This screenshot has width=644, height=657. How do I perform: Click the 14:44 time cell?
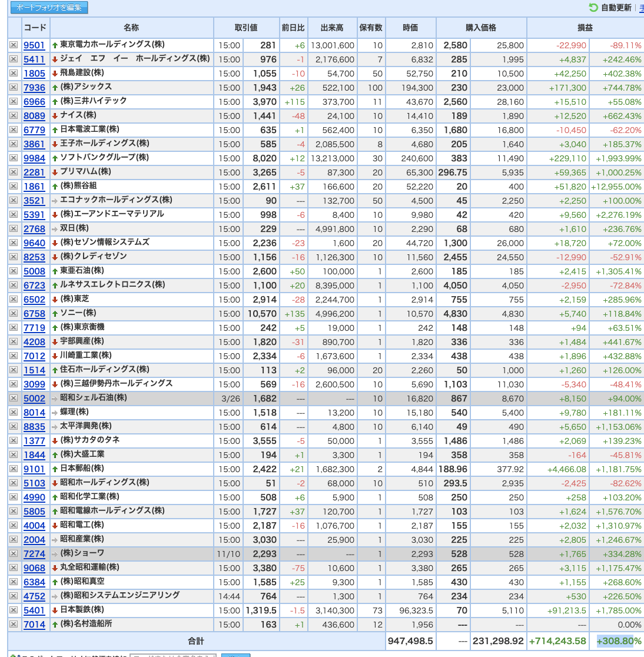(229, 596)
